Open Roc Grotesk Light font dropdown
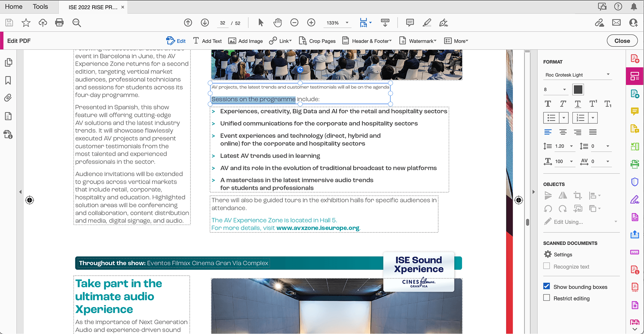644x334 pixels. (577, 75)
